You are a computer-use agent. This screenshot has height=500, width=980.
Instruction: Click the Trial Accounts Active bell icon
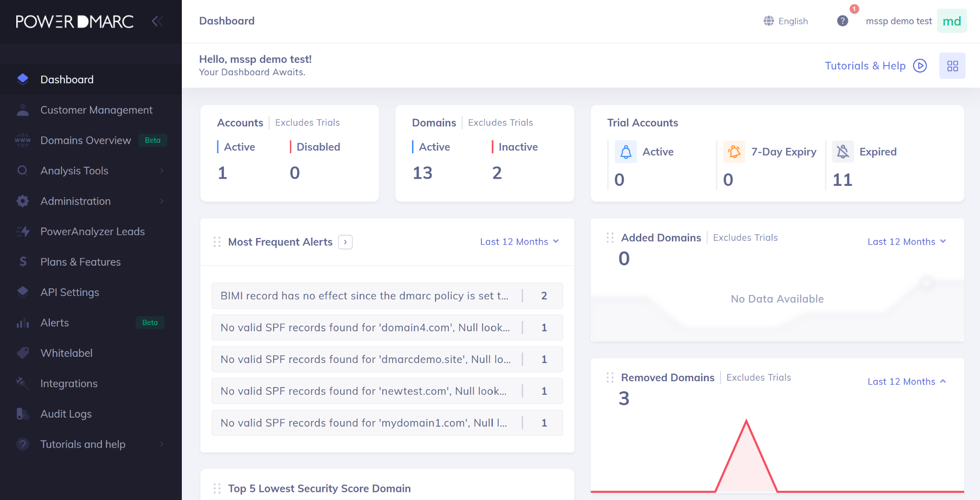(x=626, y=152)
